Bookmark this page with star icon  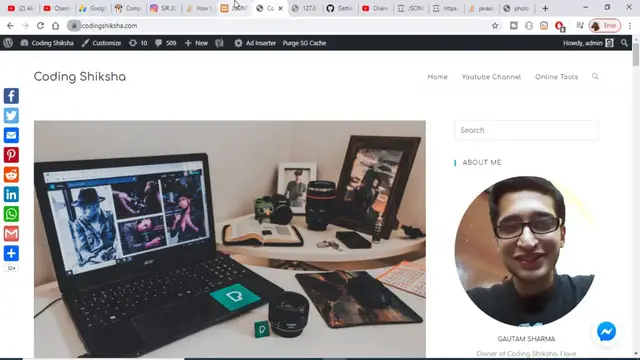coord(495,26)
